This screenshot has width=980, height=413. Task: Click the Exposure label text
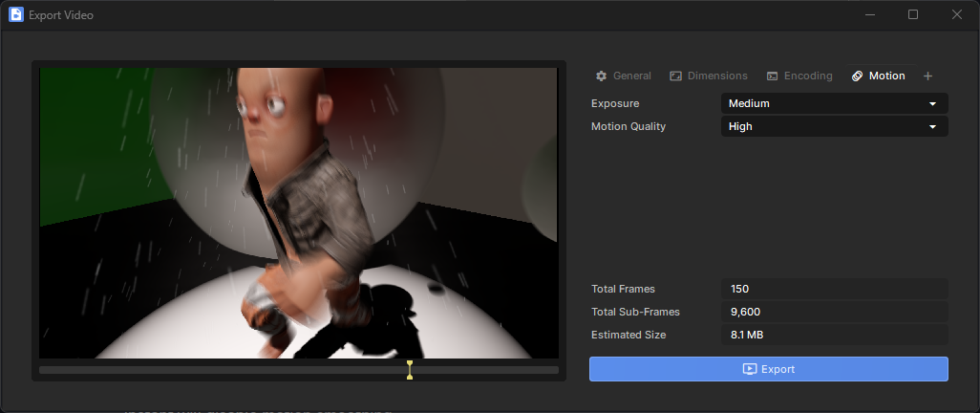pos(615,103)
